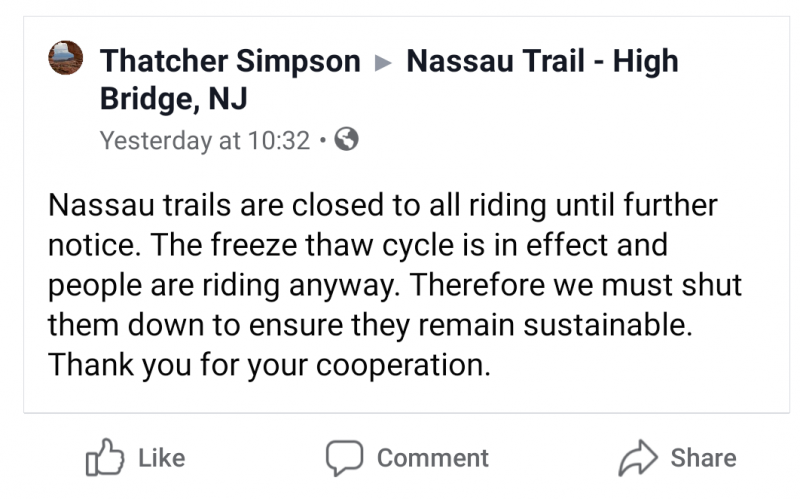Click the speech bubble Comment icon

(x=344, y=458)
